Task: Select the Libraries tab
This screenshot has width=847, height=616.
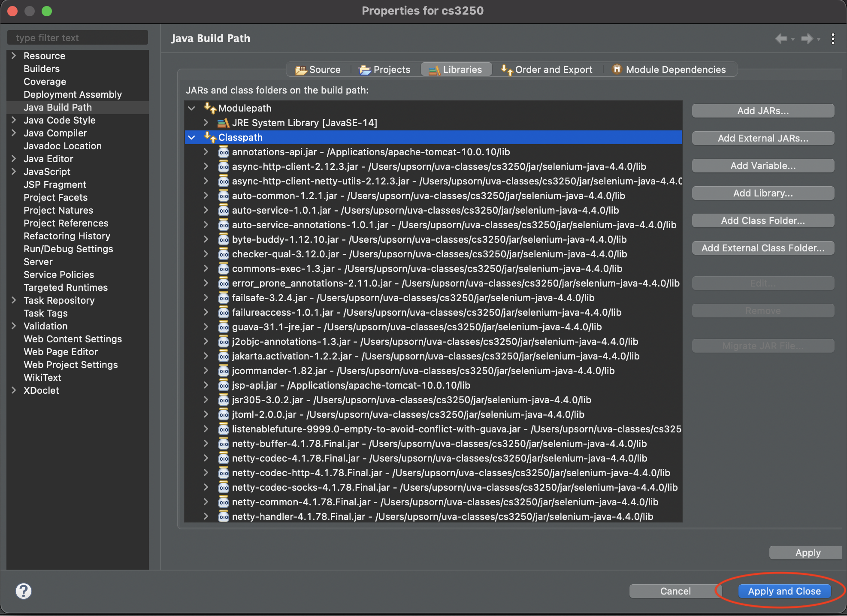Action: [x=456, y=69]
